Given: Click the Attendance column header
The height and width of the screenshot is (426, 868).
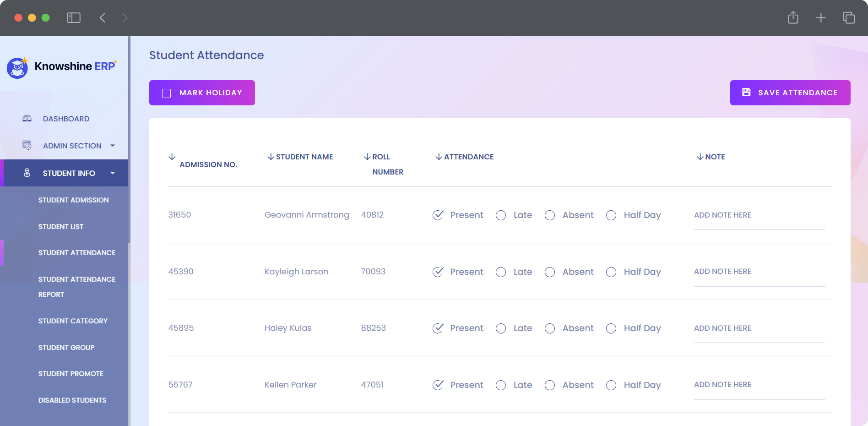Looking at the screenshot, I should 469,157.
